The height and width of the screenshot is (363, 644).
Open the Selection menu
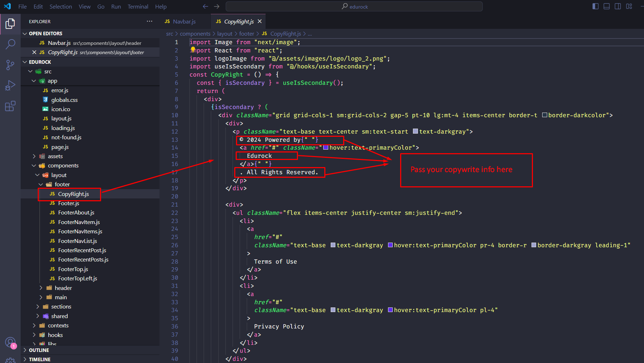pos(61,6)
